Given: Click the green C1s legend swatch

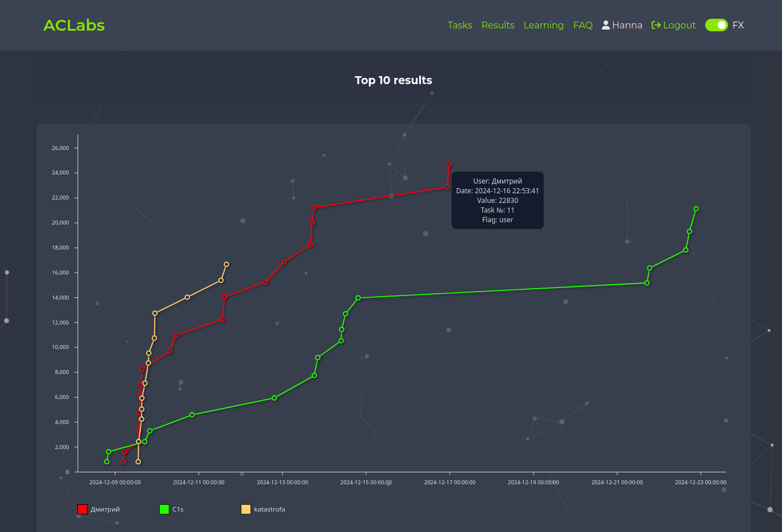Looking at the screenshot, I should point(164,509).
